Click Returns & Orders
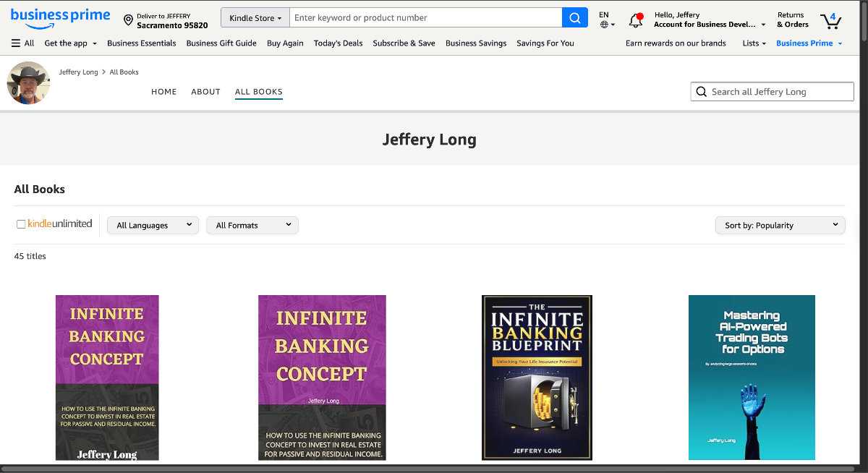 tap(791, 19)
